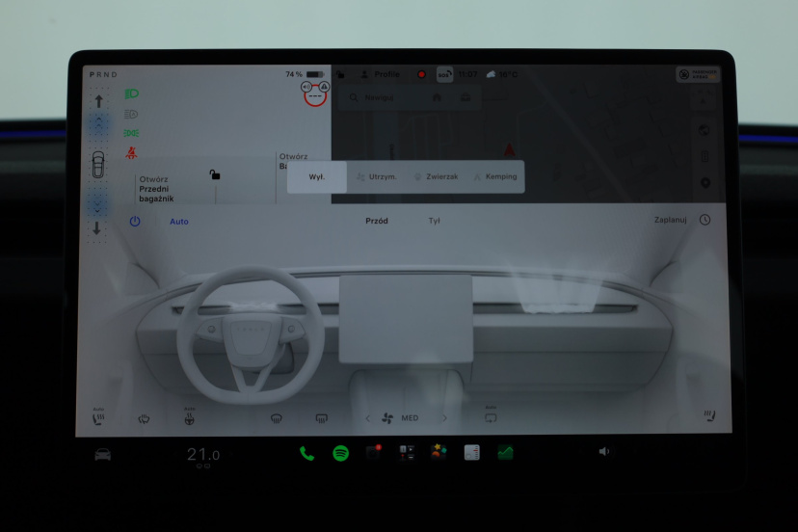
Task: Toggle the red dashcam recording indicator
Action: (x=421, y=74)
